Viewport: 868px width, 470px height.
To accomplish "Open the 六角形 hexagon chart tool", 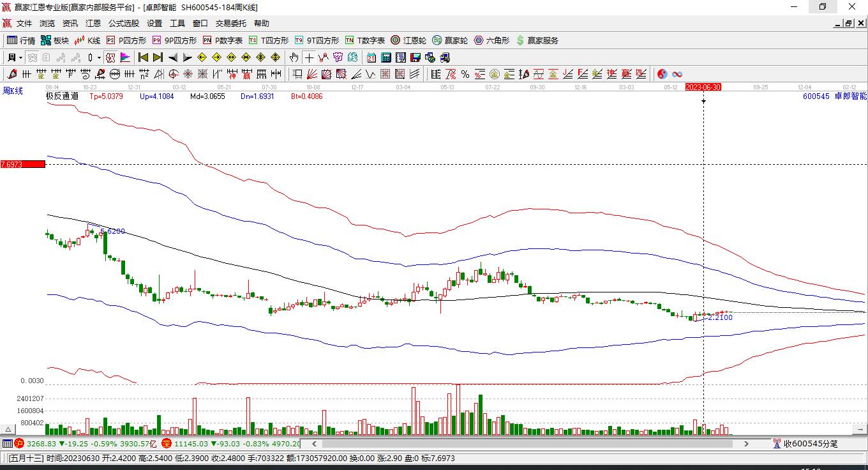I will [491, 40].
